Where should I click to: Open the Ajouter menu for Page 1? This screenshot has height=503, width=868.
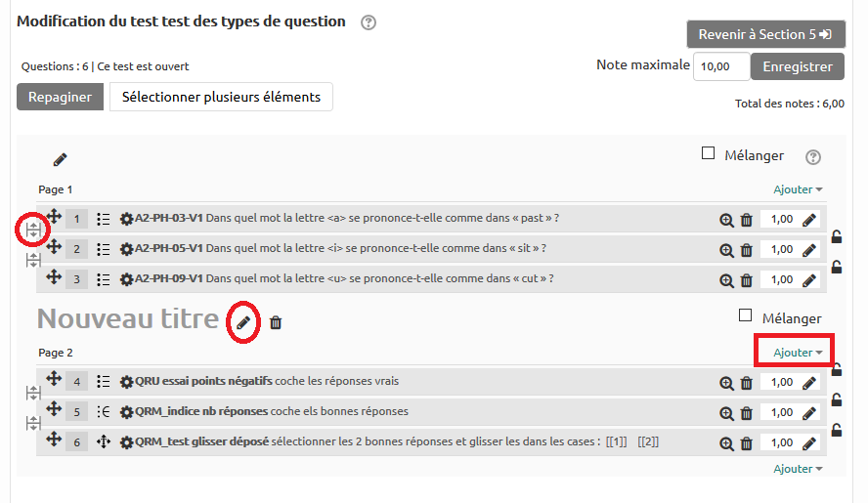(798, 189)
